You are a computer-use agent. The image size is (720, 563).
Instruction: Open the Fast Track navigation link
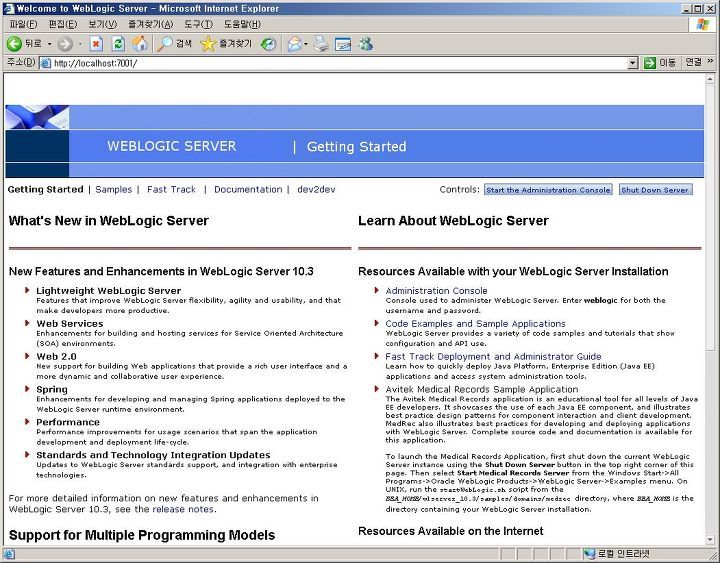point(171,189)
